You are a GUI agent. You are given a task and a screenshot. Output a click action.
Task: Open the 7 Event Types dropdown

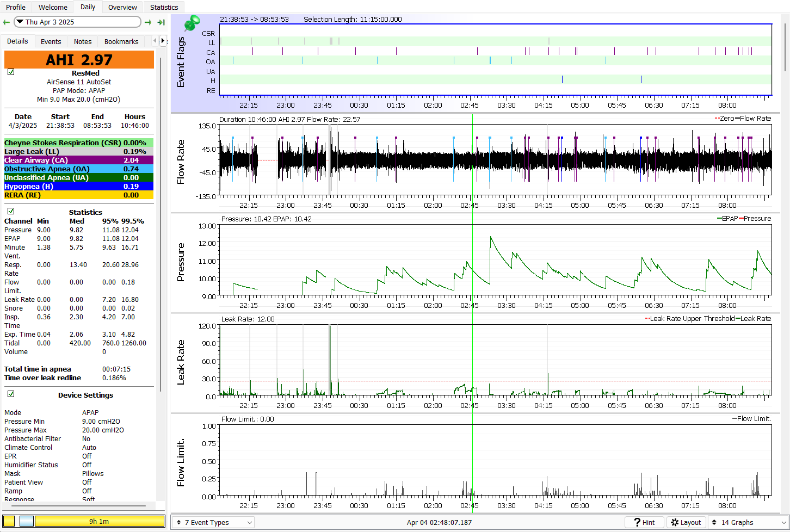click(x=213, y=522)
